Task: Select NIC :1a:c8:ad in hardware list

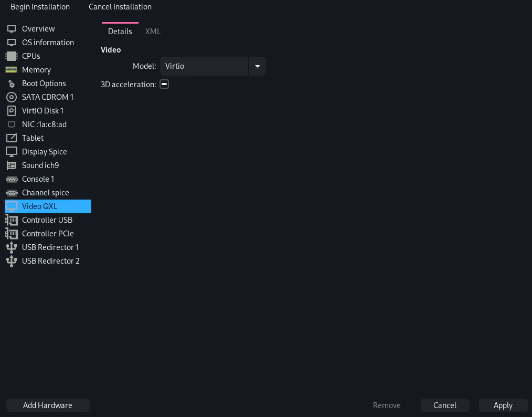Action: (44, 124)
